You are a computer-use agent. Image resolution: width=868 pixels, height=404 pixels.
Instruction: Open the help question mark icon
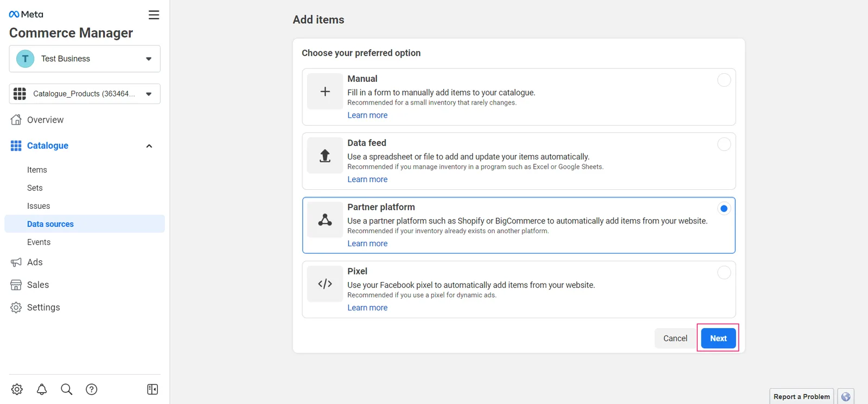tap(92, 389)
